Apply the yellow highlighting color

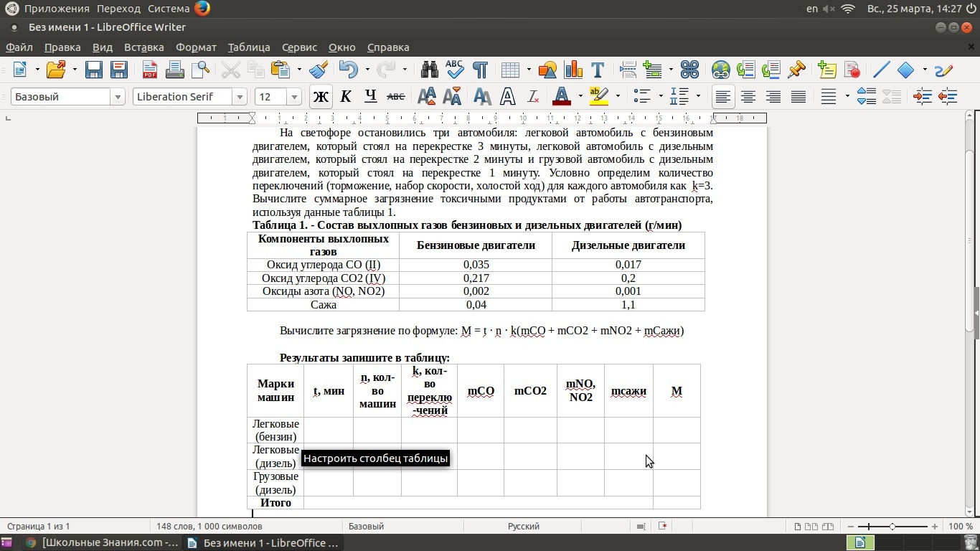[x=599, y=96]
